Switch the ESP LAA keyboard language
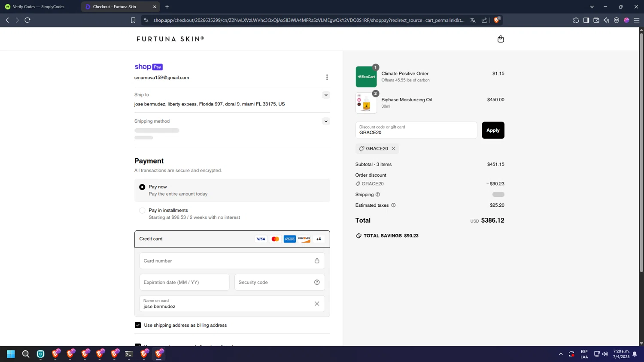The image size is (644, 362). click(x=584, y=354)
